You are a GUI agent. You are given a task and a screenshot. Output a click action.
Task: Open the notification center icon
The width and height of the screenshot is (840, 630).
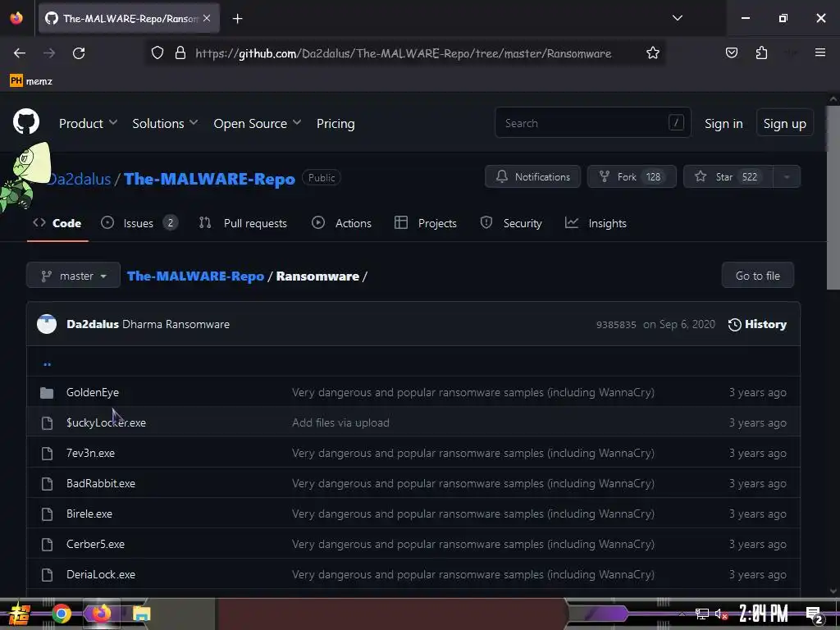(814, 615)
